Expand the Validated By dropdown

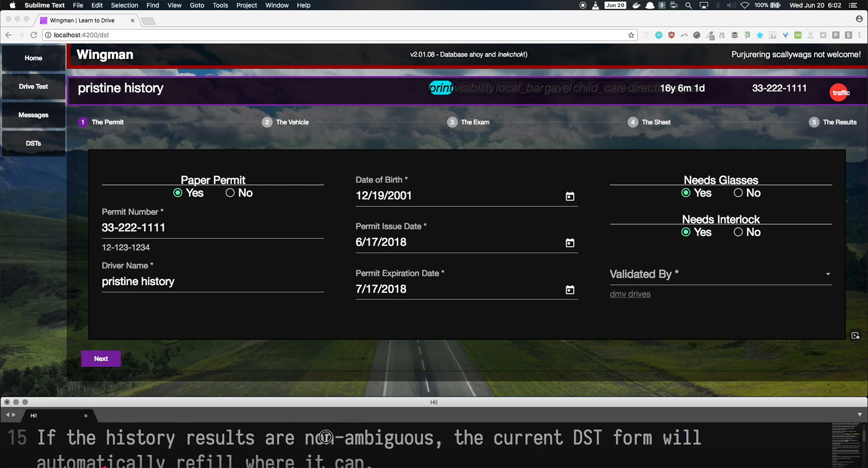pos(827,274)
